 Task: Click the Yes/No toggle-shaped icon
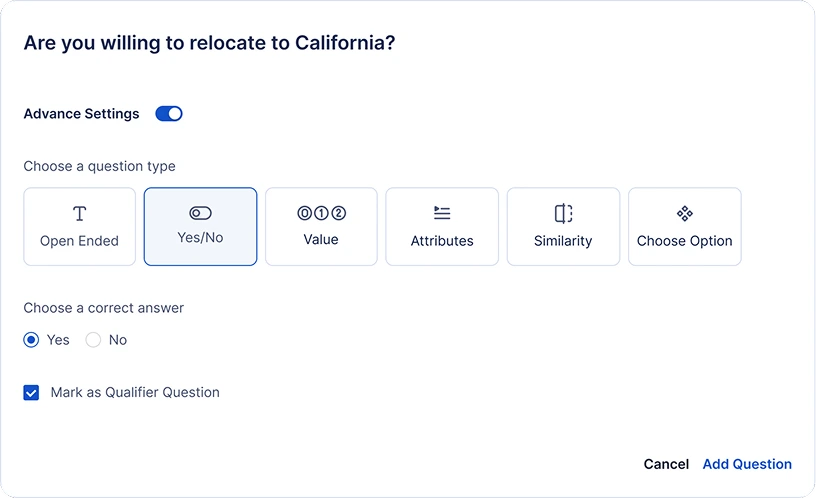(200, 213)
